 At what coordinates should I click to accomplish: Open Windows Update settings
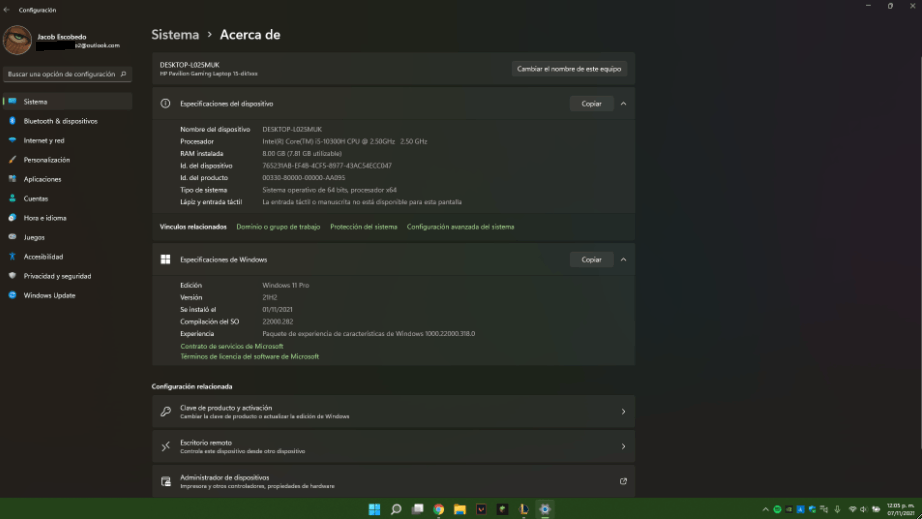coord(68,296)
